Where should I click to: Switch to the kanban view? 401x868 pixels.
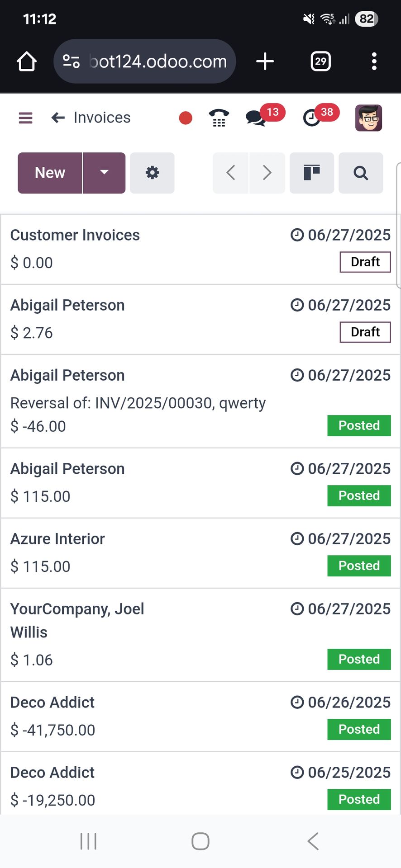pyautogui.click(x=312, y=173)
